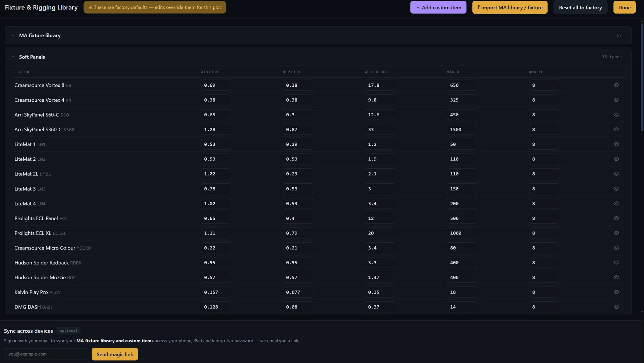Viewport: 644px width, 363px height.
Task: Select LiteMat 2 width field
Action: pos(216,159)
